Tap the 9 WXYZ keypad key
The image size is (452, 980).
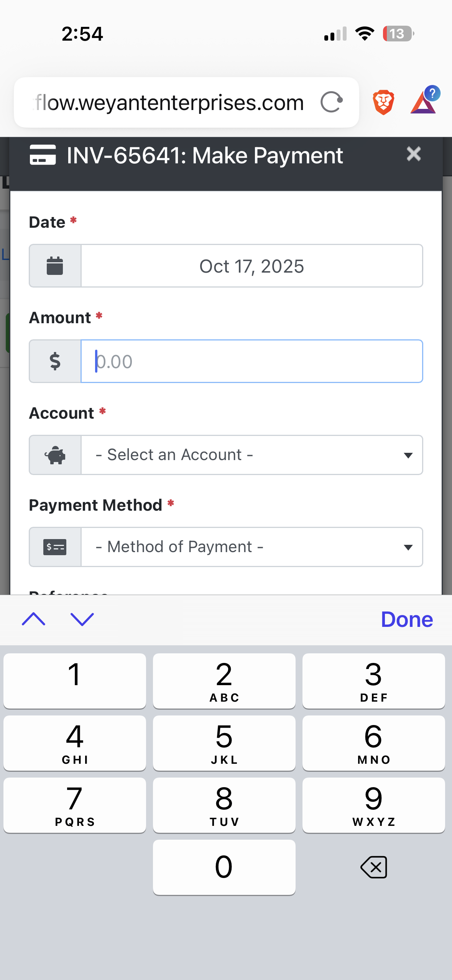(x=373, y=805)
